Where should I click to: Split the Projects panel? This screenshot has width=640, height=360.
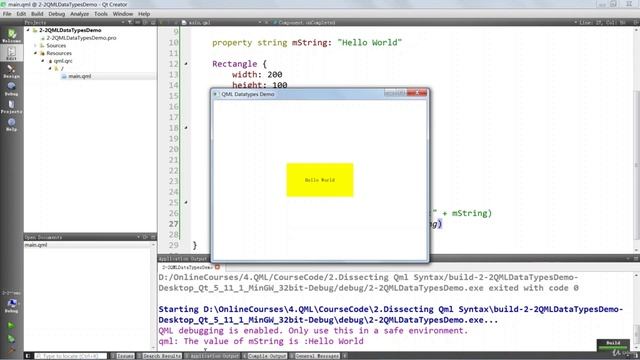tap(145, 22)
